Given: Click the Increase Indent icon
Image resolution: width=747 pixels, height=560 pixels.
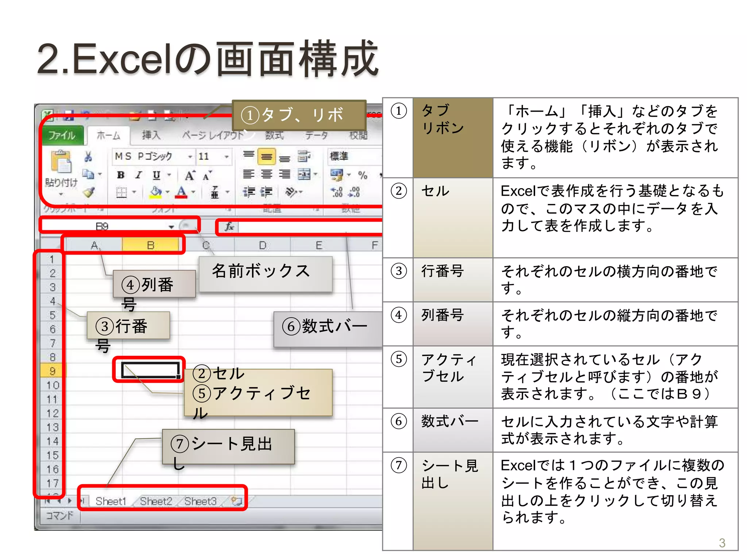Looking at the screenshot, I should (x=267, y=192).
